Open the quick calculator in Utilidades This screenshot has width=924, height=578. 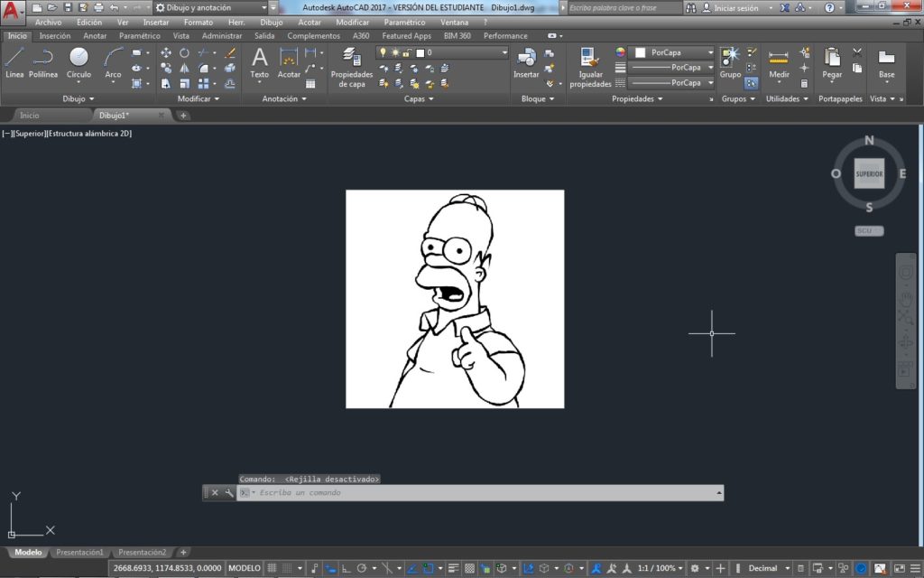pyautogui.click(x=804, y=83)
